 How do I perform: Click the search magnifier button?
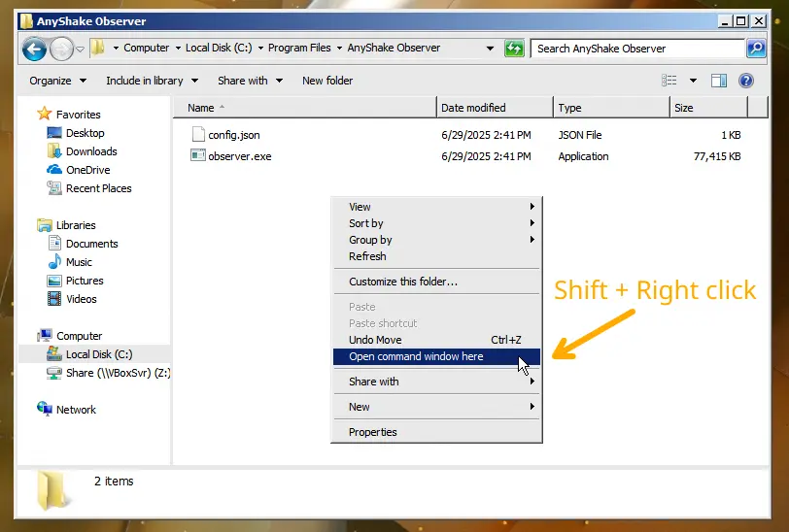(756, 49)
